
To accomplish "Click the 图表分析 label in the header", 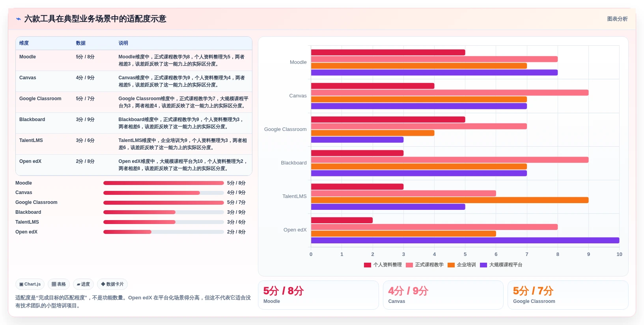I will (x=617, y=19).
